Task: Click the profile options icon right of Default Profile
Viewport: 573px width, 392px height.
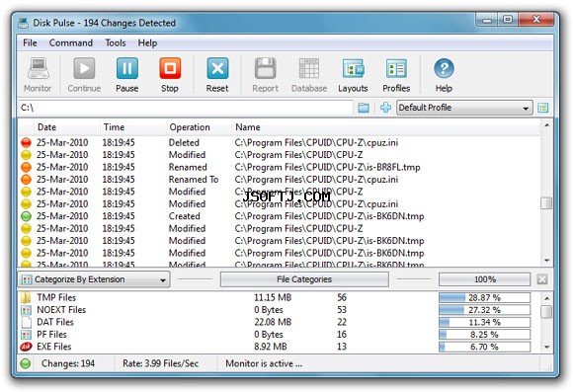Action: tap(543, 108)
